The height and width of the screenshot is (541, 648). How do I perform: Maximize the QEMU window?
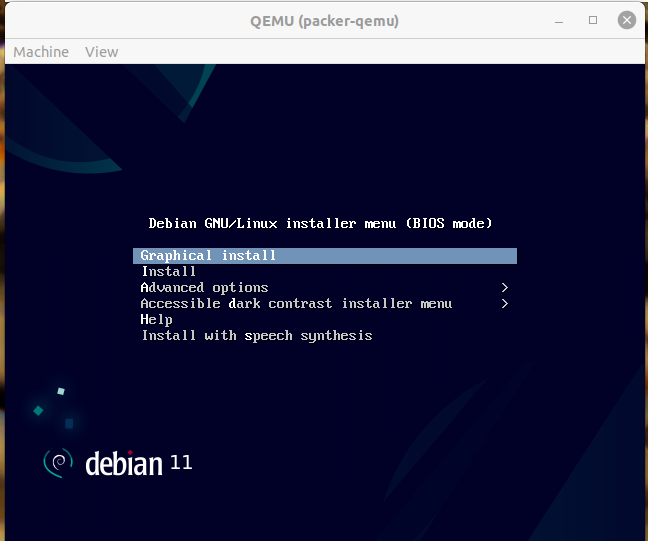[x=592, y=20]
